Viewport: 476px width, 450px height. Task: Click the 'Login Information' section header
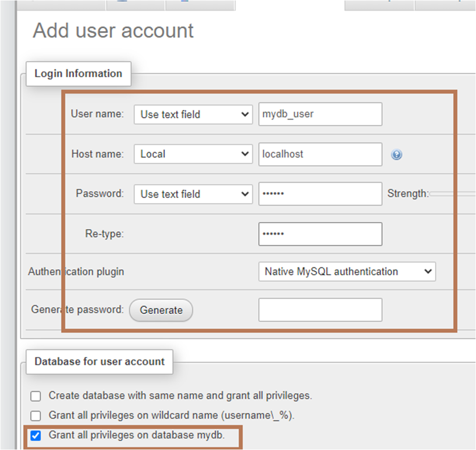(x=78, y=74)
